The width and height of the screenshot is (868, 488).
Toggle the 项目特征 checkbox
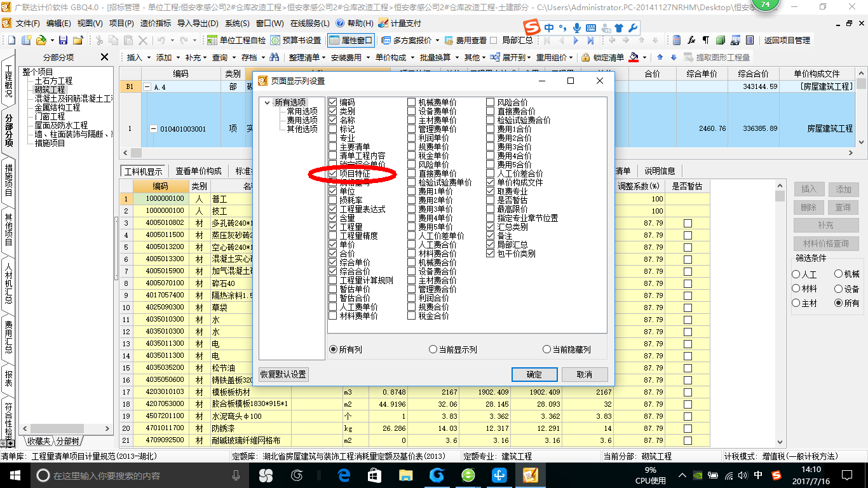click(333, 173)
